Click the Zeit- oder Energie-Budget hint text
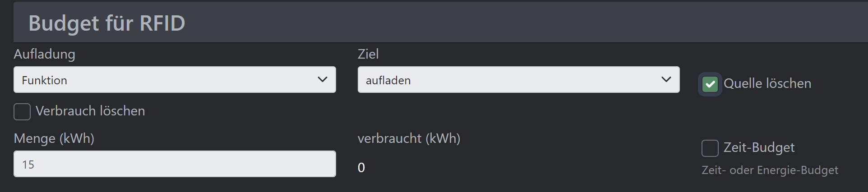Image resolution: width=868 pixels, height=192 pixels. pos(770,170)
